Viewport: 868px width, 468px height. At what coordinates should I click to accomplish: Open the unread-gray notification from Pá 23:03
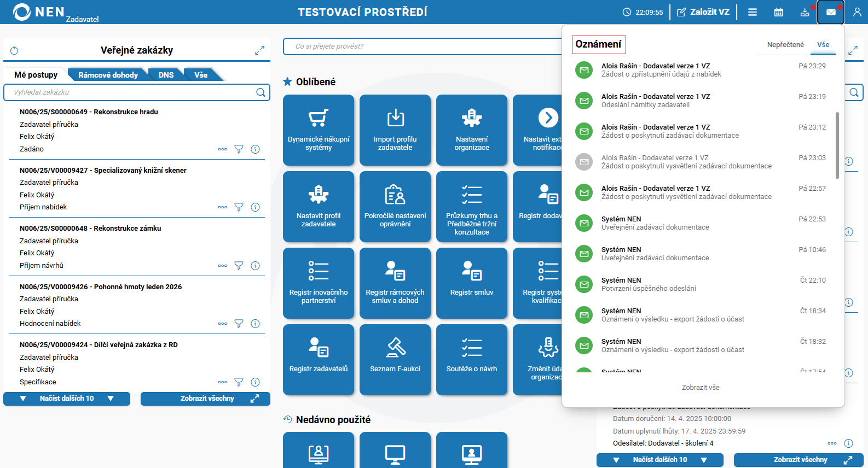701,162
